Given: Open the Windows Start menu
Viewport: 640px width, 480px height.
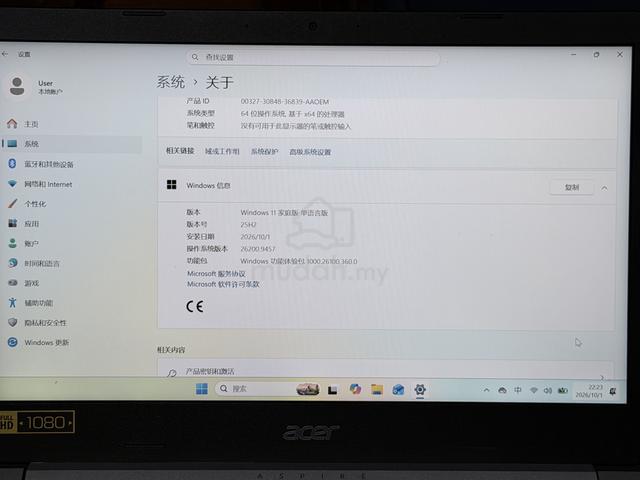Looking at the screenshot, I should click(x=202, y=389).
